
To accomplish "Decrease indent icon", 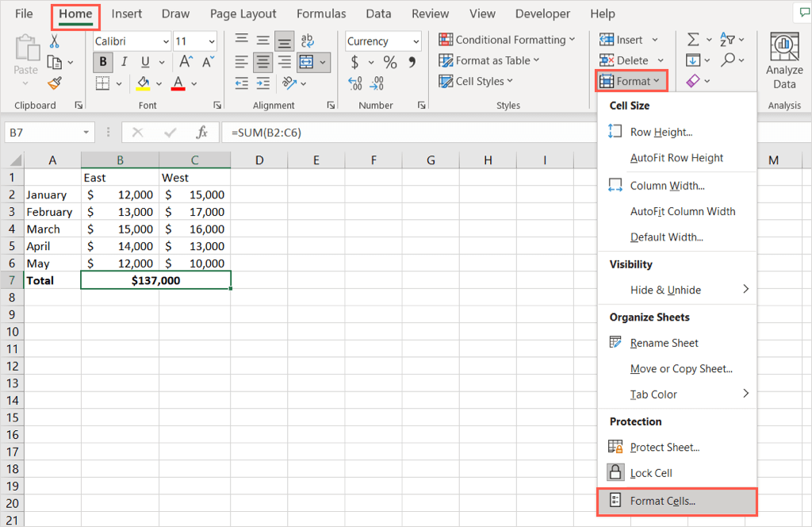I will tap(241, 83).
